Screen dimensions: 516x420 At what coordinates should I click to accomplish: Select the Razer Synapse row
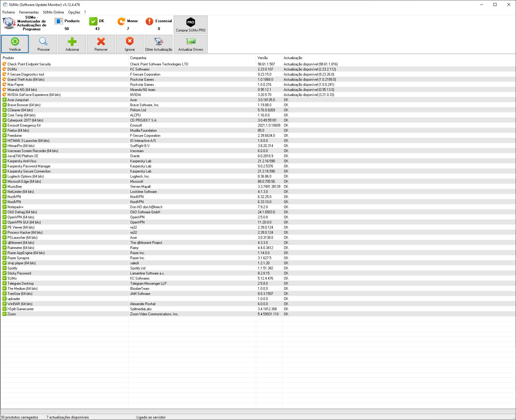click(258, 258)
